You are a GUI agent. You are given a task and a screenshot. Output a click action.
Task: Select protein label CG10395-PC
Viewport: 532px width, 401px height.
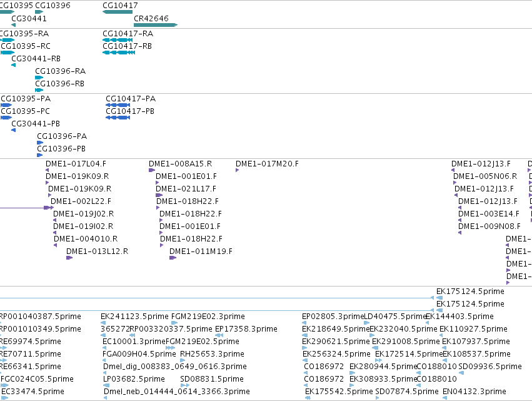pos(25,111)
